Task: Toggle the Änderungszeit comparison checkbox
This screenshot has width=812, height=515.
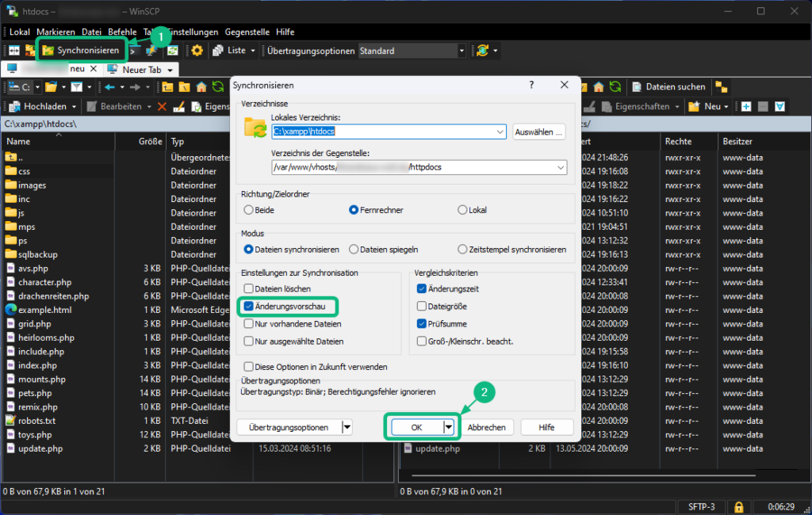Action: pyautogui.click(x=422, y=289)
